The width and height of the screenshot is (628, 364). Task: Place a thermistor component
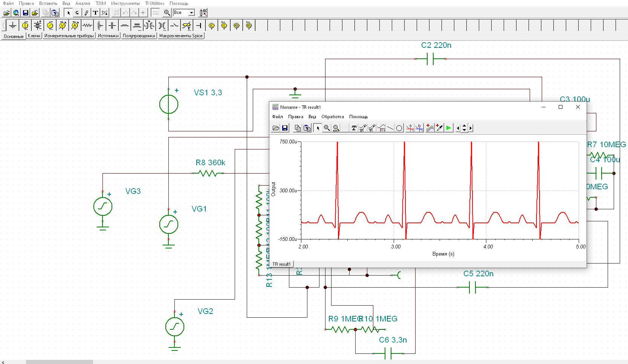187,26
